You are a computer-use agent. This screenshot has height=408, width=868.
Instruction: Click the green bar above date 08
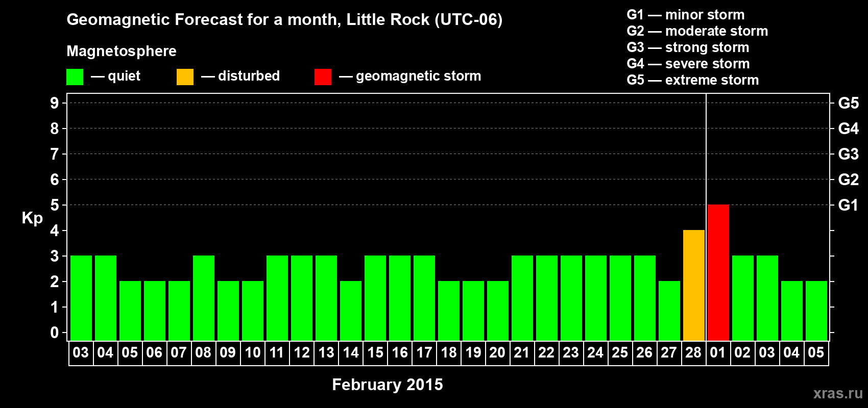click(x=203, y=298)
